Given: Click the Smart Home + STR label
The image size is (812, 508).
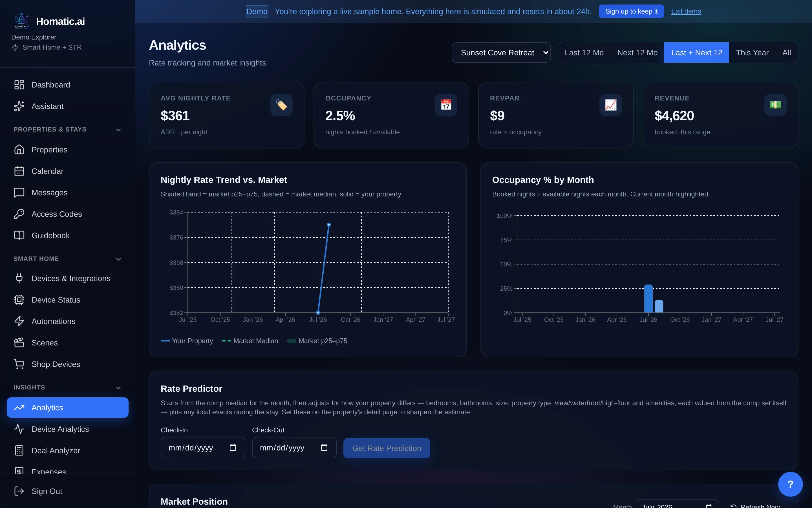Looking at the screenshot, I should [x=52, y=47].
